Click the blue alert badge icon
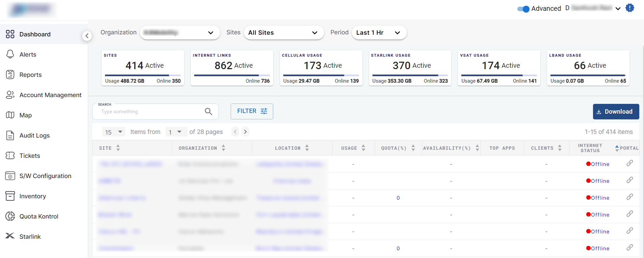Image resolution: width=644 pixels, height=258 pixels. pos(629,8)
